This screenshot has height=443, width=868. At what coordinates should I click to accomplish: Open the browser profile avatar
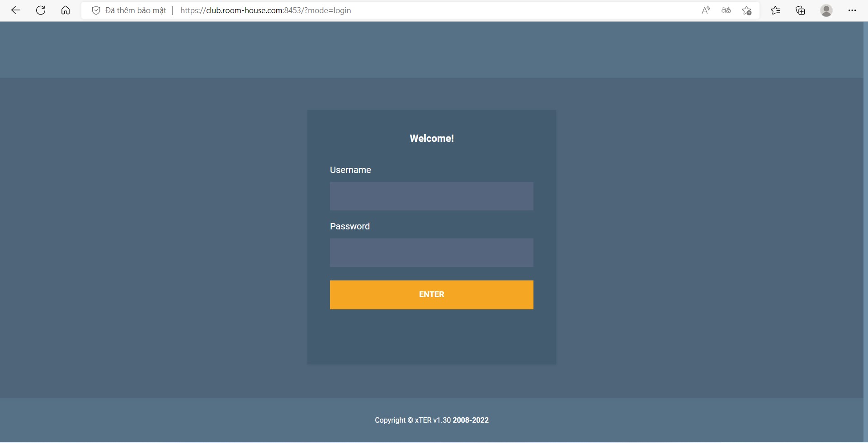pos(826,10)
